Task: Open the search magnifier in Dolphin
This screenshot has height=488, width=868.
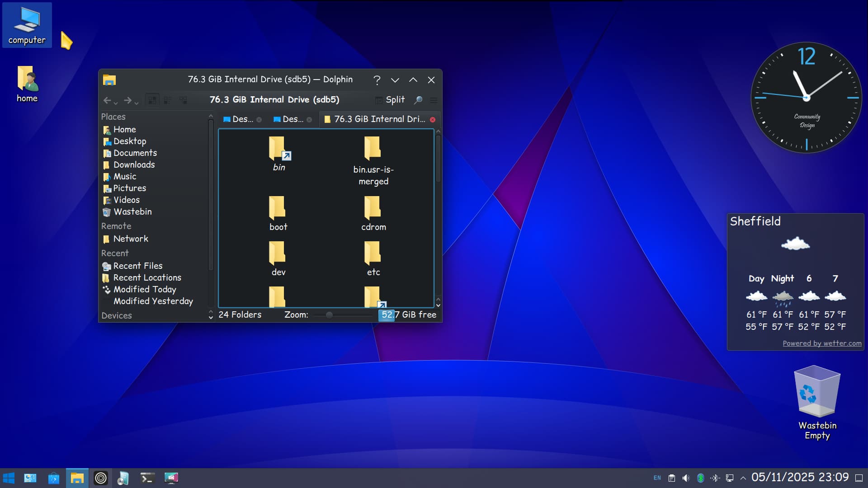Action: [x=418, y=100]
